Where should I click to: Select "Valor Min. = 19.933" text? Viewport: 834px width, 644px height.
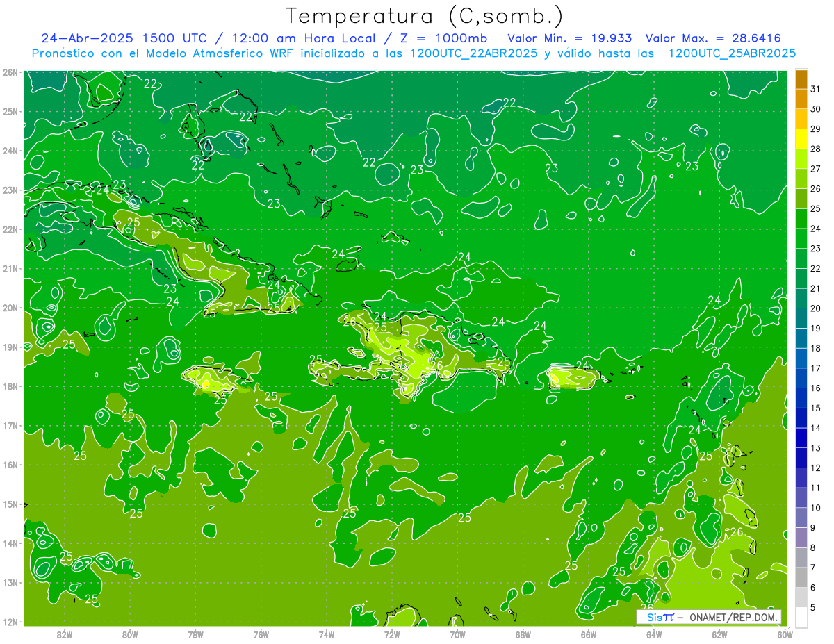[x=570, y=38]
